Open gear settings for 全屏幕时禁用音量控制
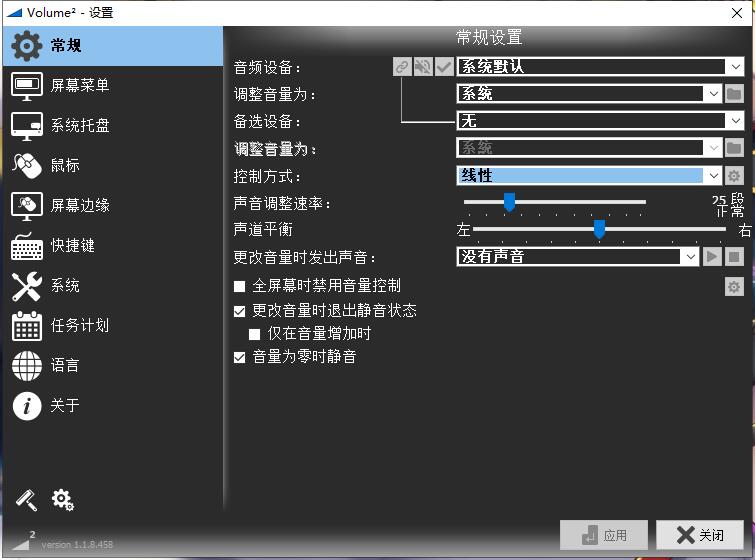This screenshot has height=560, width=755. [x=734, y=287]
